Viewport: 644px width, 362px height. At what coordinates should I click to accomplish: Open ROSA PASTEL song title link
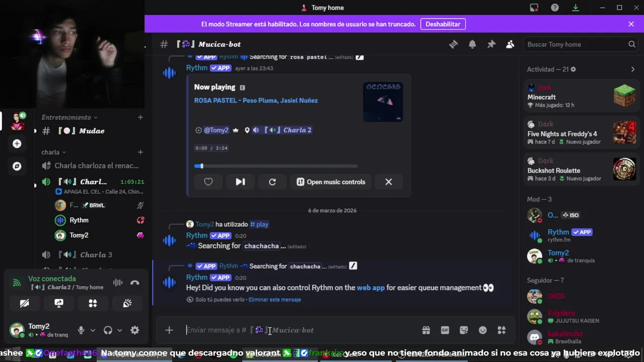(256, 101)
